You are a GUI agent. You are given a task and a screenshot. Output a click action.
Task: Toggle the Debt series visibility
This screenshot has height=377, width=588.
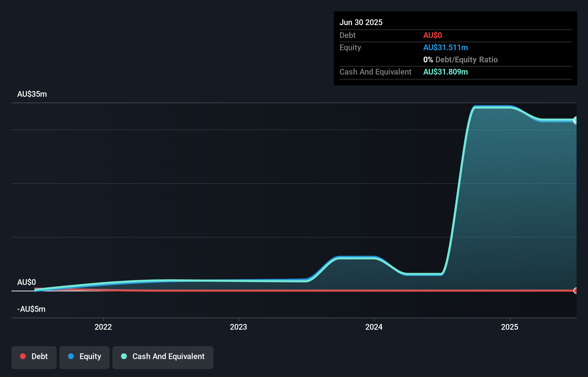tap(34, 357)
